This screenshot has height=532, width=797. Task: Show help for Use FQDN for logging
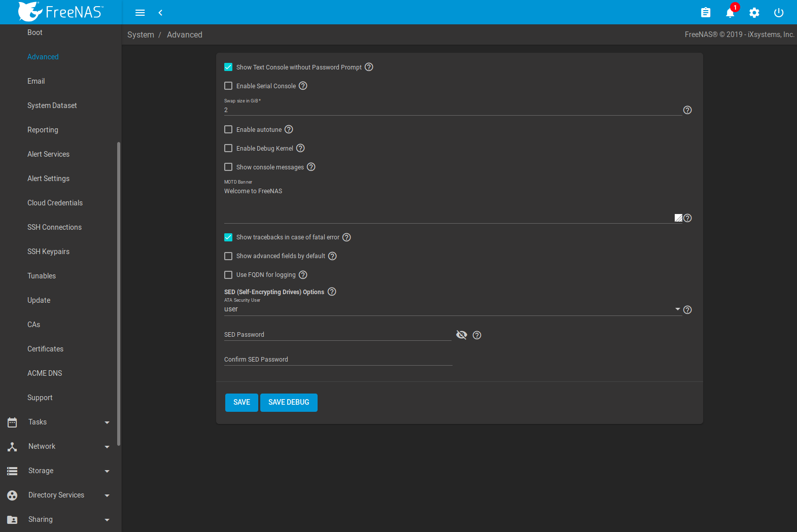click(x=303, y=275)
